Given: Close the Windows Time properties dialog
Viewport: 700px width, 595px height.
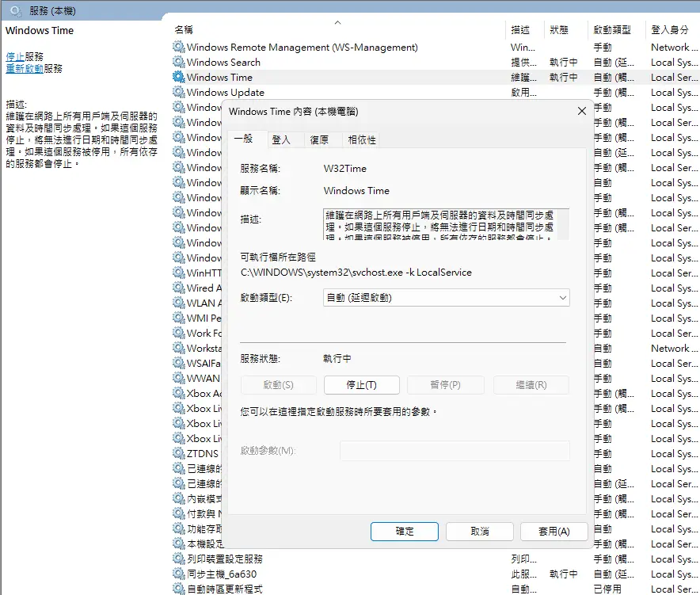Looking at the screenshot, I should pos(582,112).
